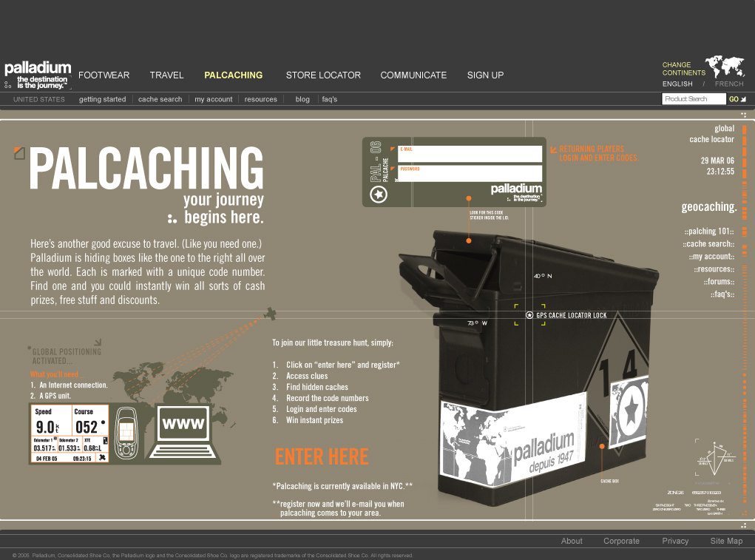This screenshot has height=560, width=755.
Task: Open the STORE LOCATOR page
Action: coord(323,75)
